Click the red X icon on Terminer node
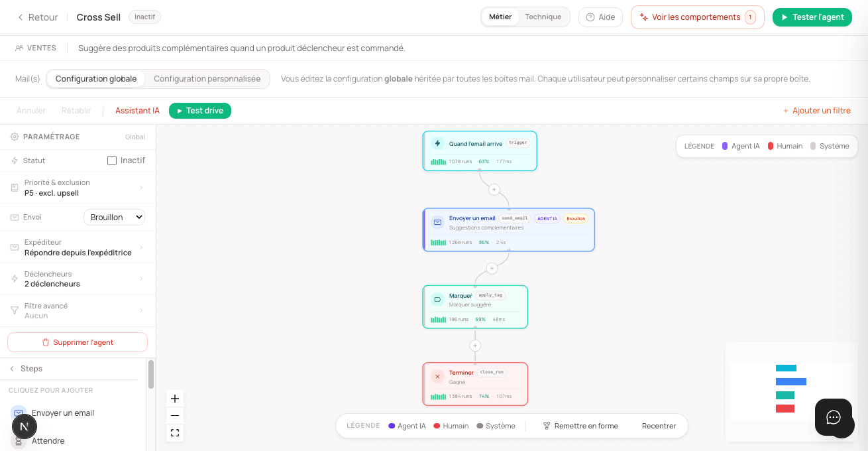The width and height of the screenshot is (868, 451). (x=437, y=377)
